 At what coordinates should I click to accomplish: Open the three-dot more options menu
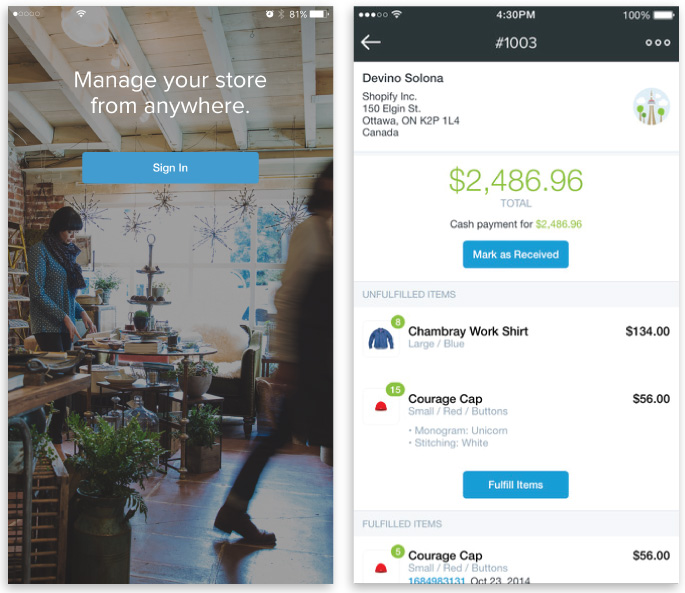(x=657, y=42)
